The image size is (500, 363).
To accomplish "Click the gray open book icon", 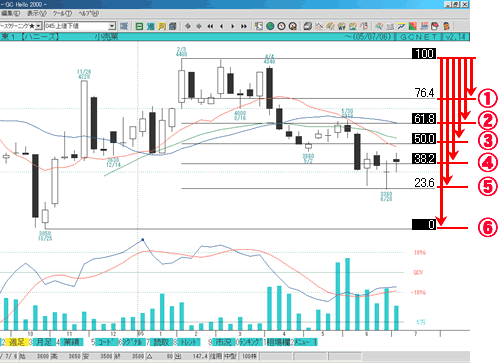I will click(390, 26).
